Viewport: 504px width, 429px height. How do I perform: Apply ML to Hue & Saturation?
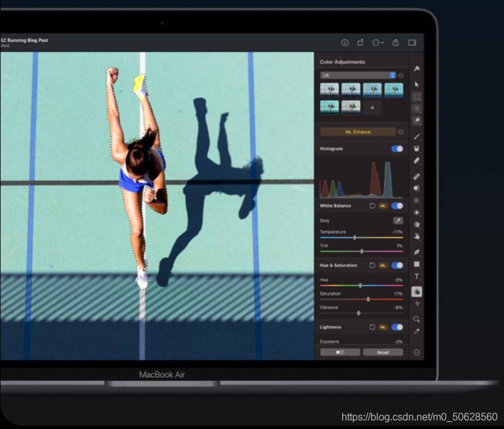383,265
